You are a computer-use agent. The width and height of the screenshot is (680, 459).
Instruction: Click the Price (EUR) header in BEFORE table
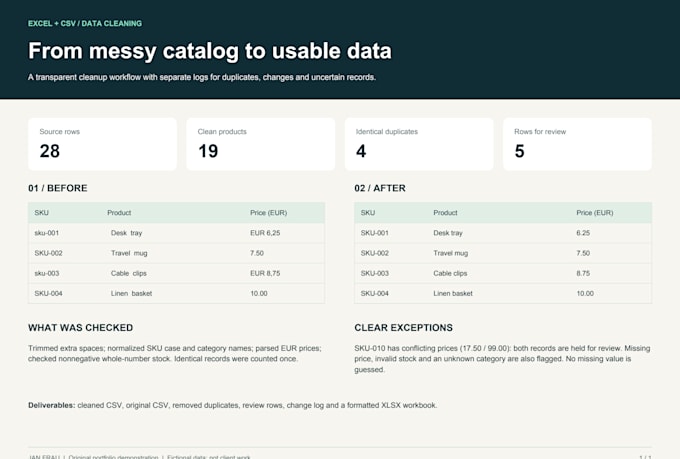coord(268,213)
